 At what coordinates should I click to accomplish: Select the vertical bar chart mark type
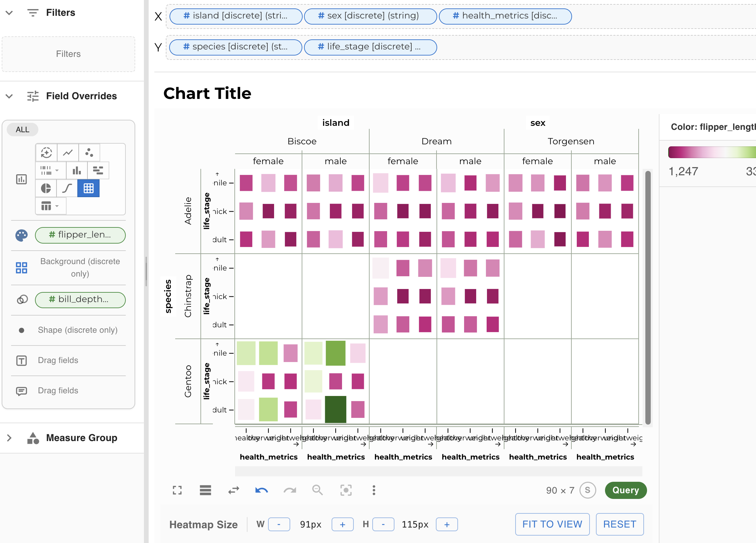tap(77, 170)
